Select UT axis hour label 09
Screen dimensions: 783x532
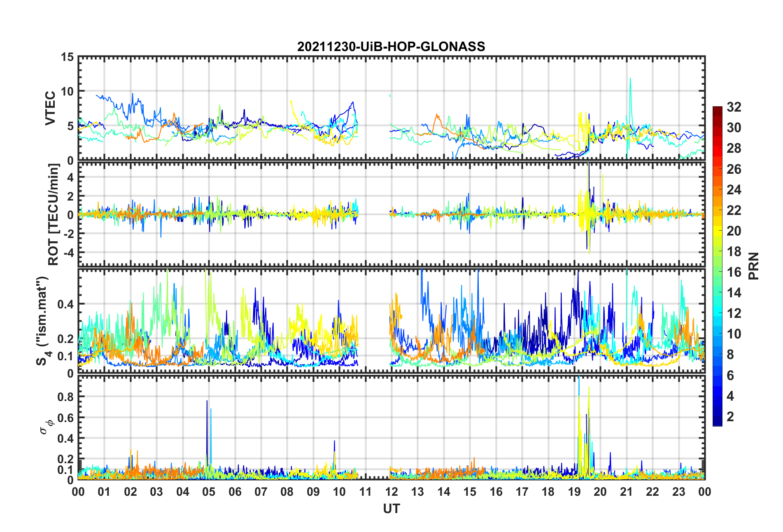coord(313,492)
